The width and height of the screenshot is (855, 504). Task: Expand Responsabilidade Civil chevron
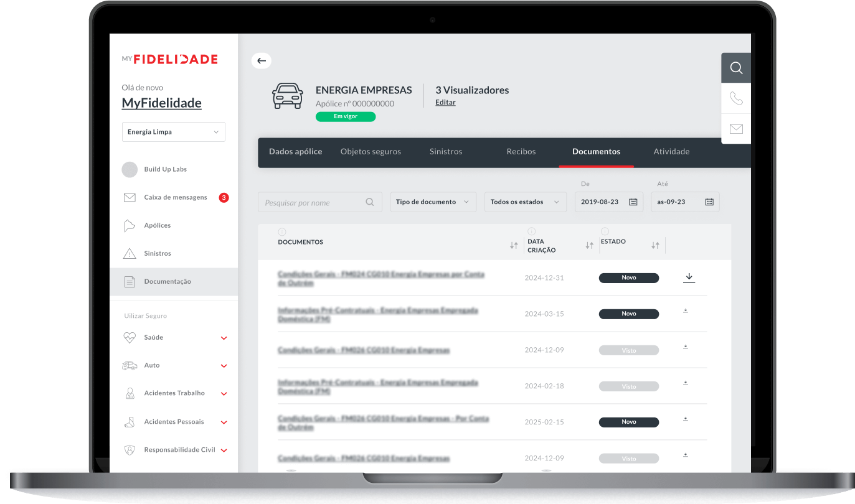click(224, 450)
